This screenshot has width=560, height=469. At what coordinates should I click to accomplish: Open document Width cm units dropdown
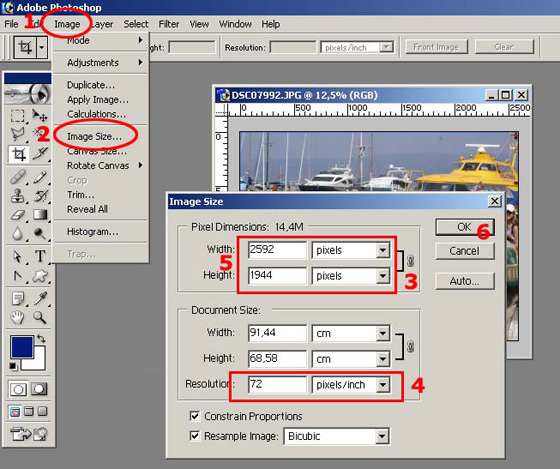point(382,333)
